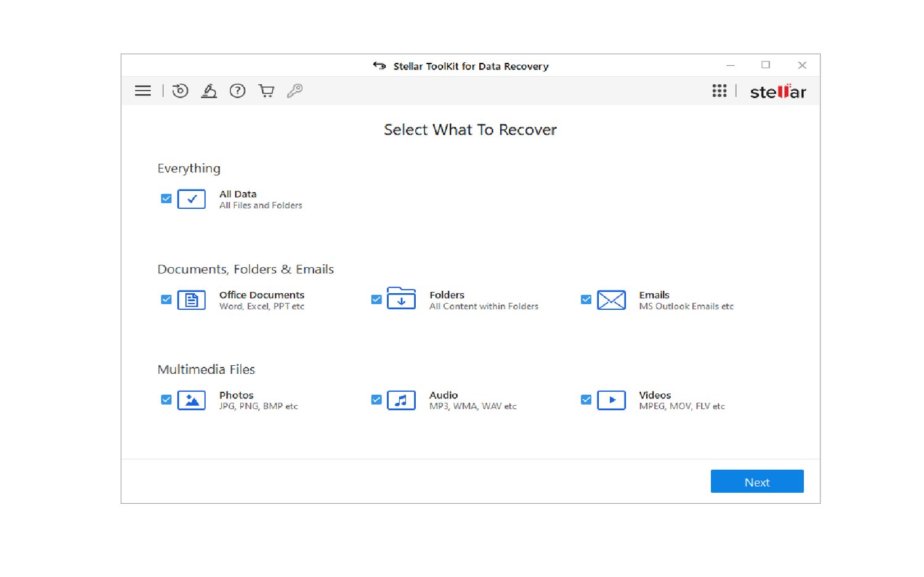Open the nine-dot apps grid icon
924x577 pixels.
719,91
